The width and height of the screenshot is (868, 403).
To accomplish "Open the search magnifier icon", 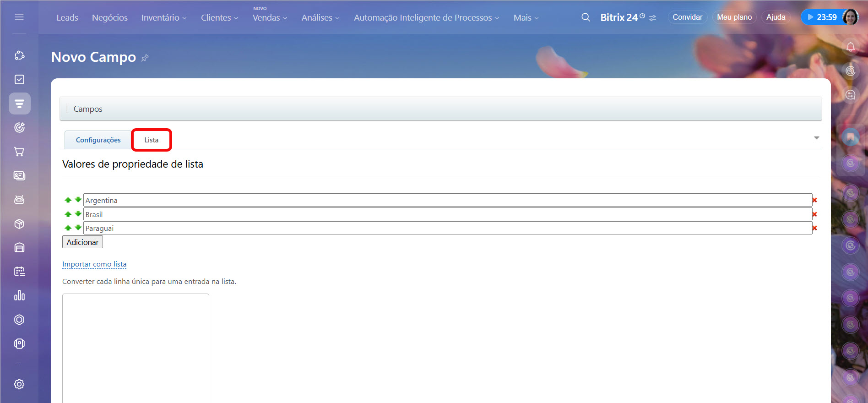I will [586, 17].
